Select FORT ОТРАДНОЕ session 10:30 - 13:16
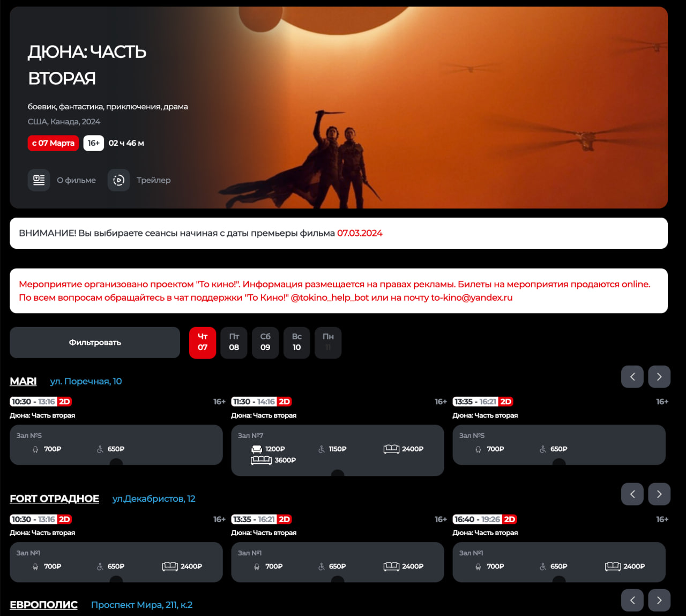686x616 pixels. pos(41,519)
